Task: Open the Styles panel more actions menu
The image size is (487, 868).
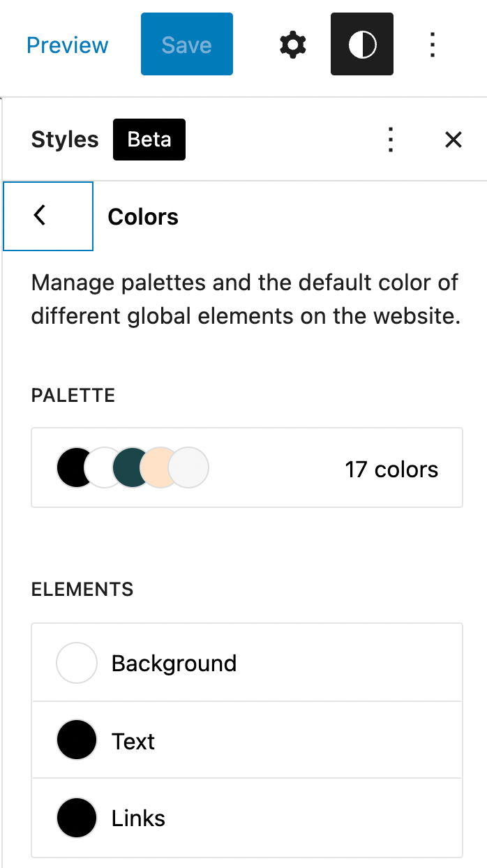Action: click(x=391, y=140)
